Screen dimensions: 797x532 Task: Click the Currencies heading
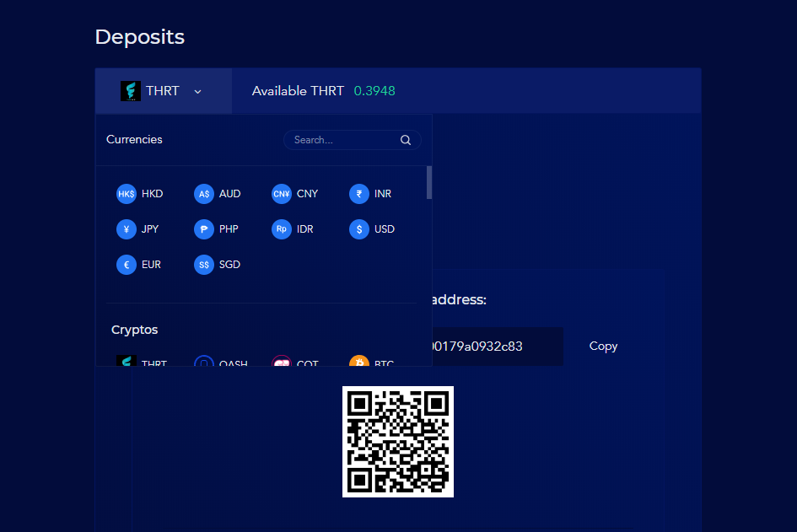134,139
